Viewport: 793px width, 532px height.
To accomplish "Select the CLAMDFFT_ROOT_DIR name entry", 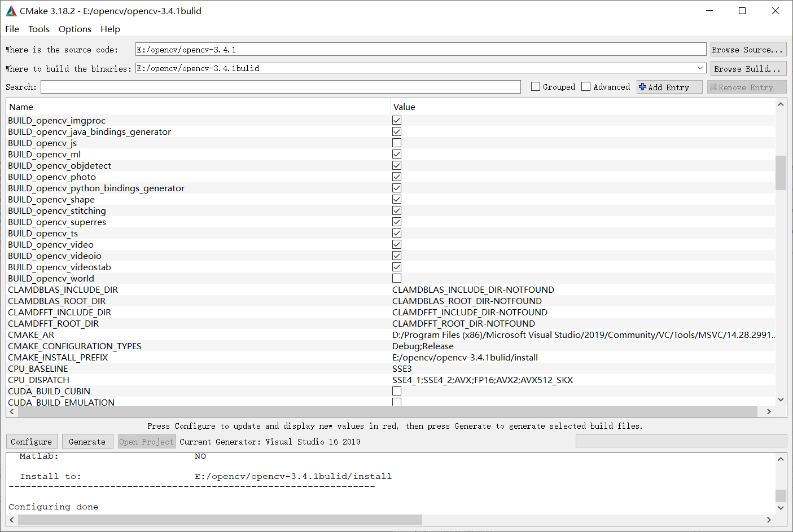I will tap(54, 323).
